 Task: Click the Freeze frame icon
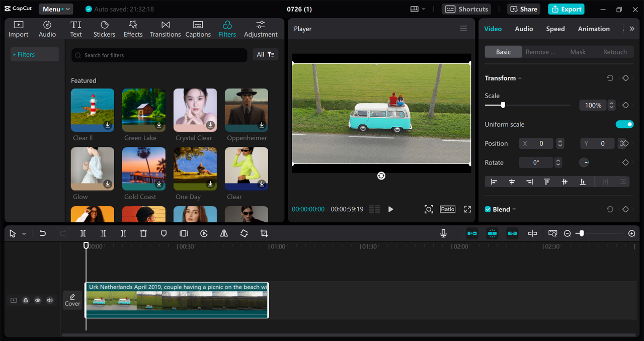tap(184, 233)
